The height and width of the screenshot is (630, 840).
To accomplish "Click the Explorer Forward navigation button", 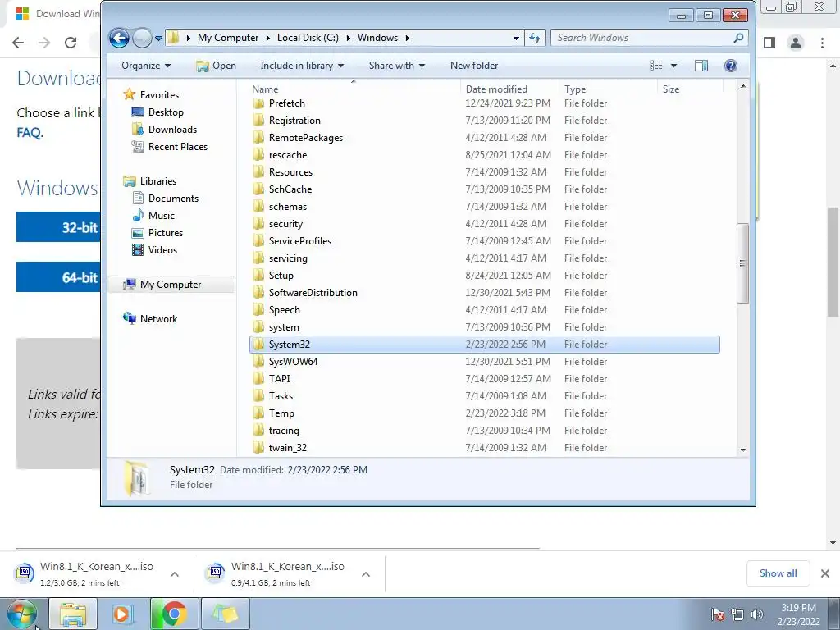I will point(142,38).
